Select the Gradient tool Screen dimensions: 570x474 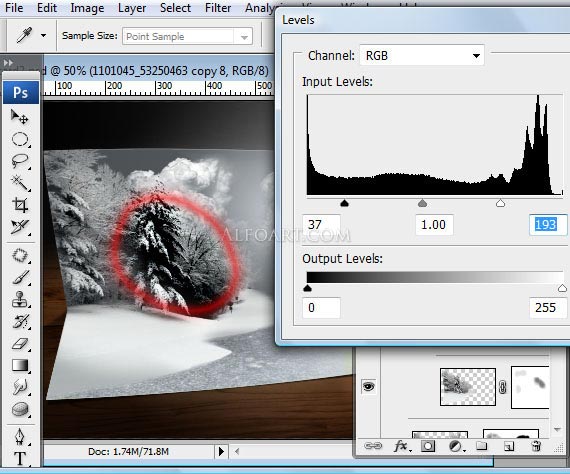tap(20, 365)
